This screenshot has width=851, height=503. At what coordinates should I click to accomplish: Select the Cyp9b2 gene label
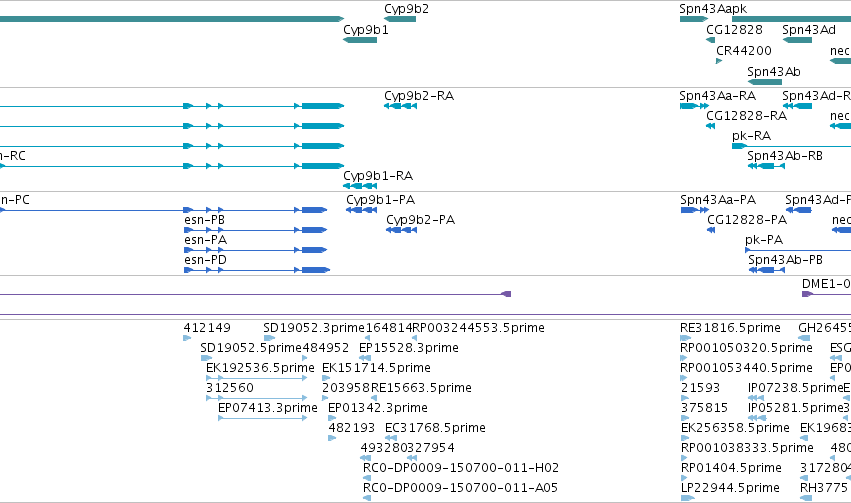point(406,9)
